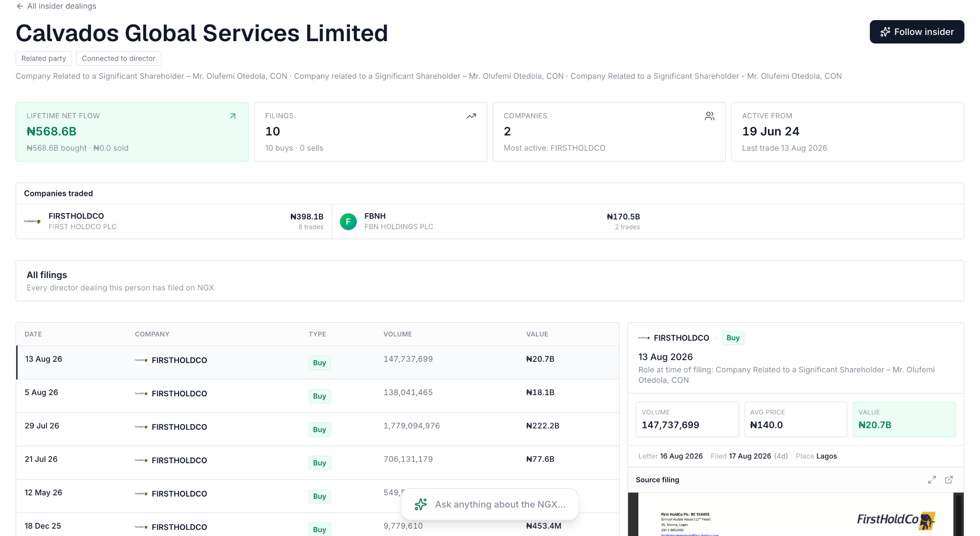Click FIRSTHOLDCO logo in the 5 Aug 26 row
Viewport: 980px width, 536px height.
point(141,393)
